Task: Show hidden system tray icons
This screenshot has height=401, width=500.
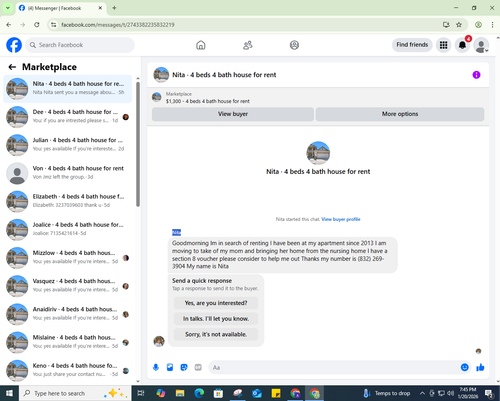Action: 422,393
